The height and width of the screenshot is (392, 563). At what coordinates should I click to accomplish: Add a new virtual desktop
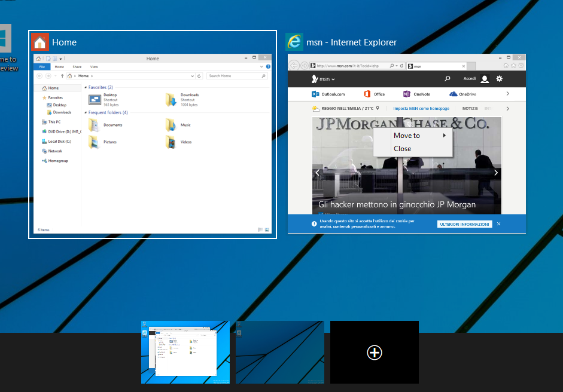coord(374,352)
